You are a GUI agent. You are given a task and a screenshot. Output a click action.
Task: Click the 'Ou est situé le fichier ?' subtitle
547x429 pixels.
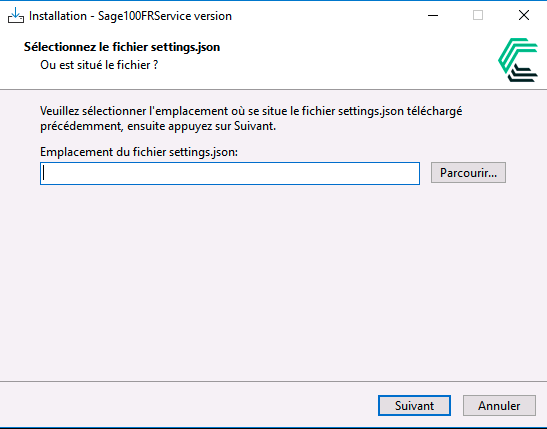(x=99, y=65)
